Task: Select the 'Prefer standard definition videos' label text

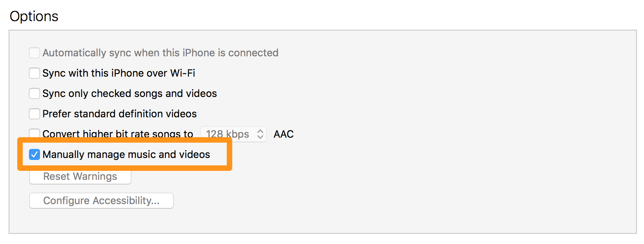Action: click(119, 114)
